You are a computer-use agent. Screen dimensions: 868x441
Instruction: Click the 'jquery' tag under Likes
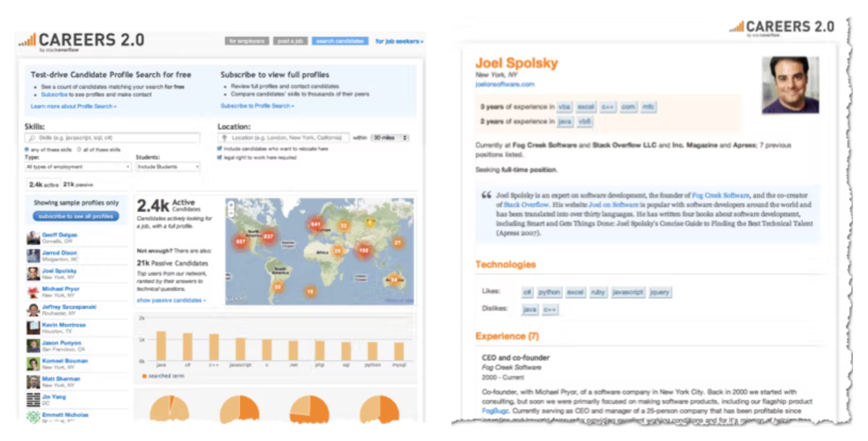(x=660, y=292)
